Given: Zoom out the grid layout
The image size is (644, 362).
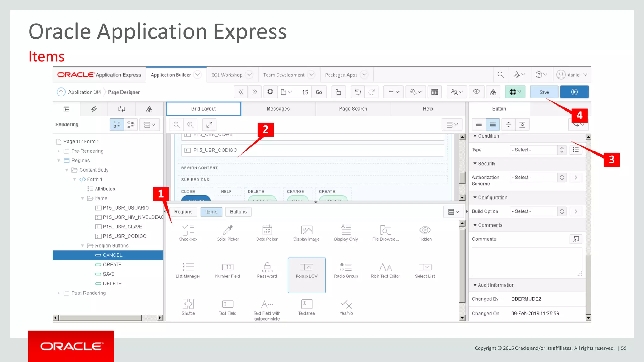Looking at the screenshot, I should 177,125.
